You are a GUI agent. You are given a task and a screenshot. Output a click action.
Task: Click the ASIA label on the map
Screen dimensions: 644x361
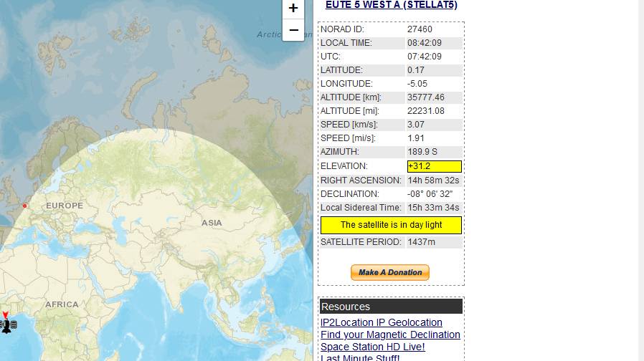point(212,223)
